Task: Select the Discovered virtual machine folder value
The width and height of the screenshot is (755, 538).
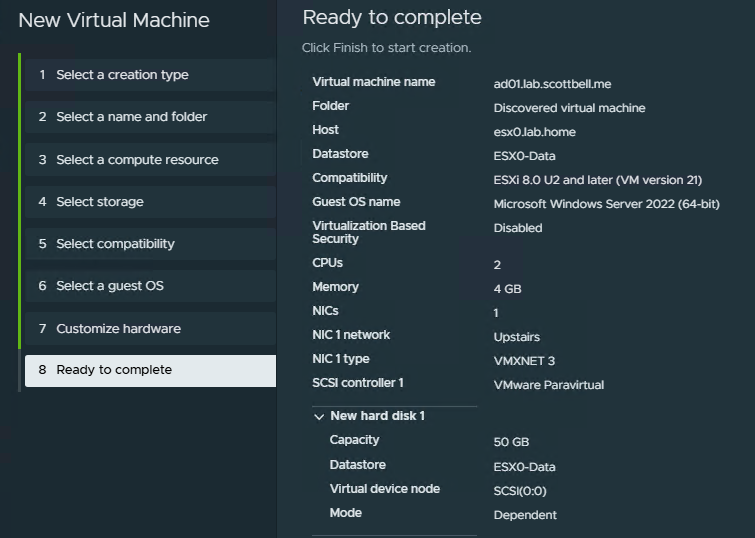Action: click(x=569, y=108)
